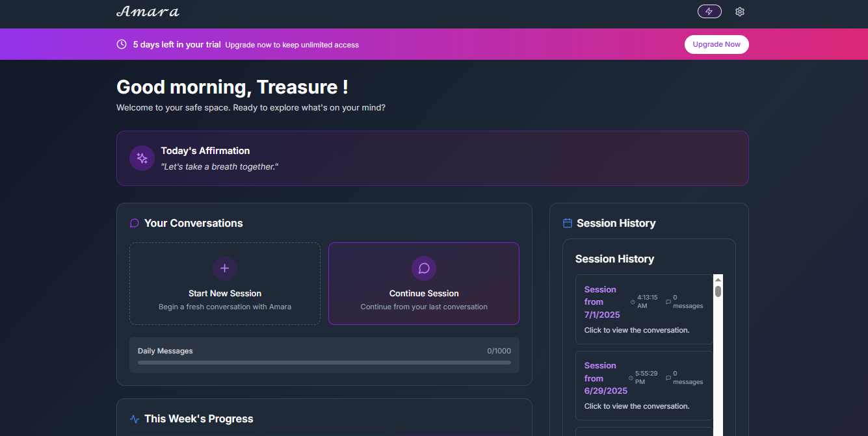Open the Continue Session card

click(x=424, y=284)
